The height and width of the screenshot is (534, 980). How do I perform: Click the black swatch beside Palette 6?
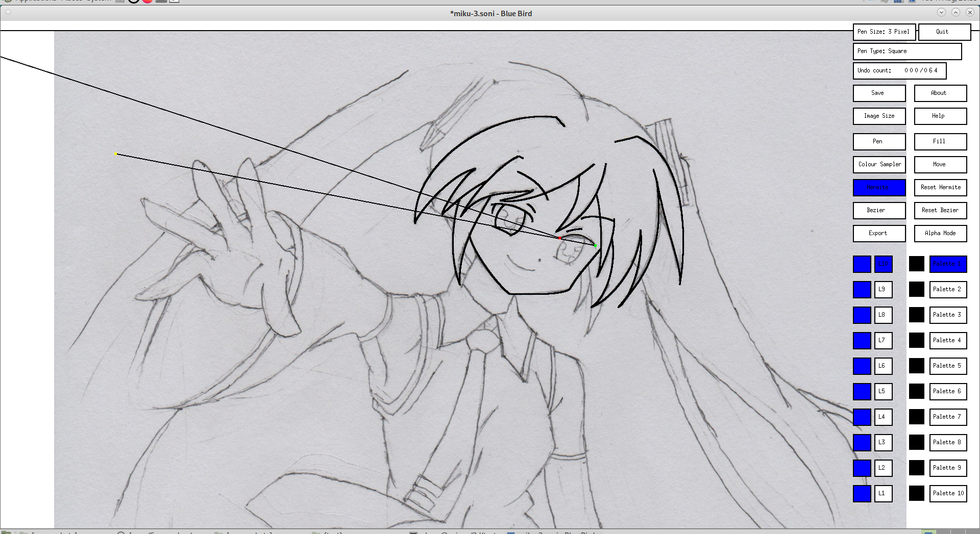917,392
